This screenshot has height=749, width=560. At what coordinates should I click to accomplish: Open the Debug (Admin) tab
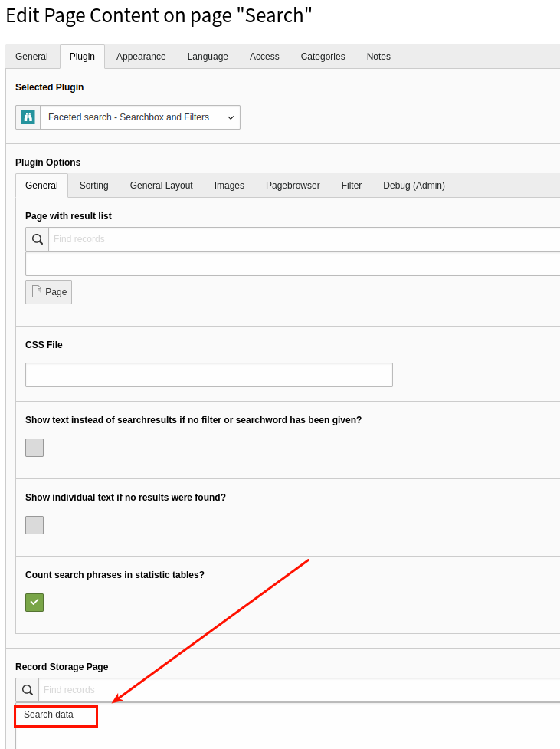pos(414,185)
